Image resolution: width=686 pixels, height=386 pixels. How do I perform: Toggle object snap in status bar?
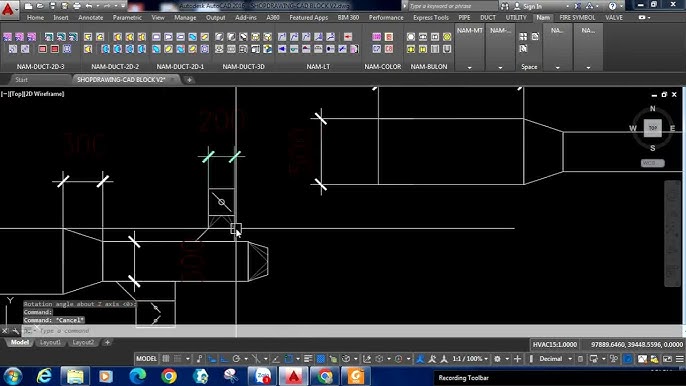[289, 359]
